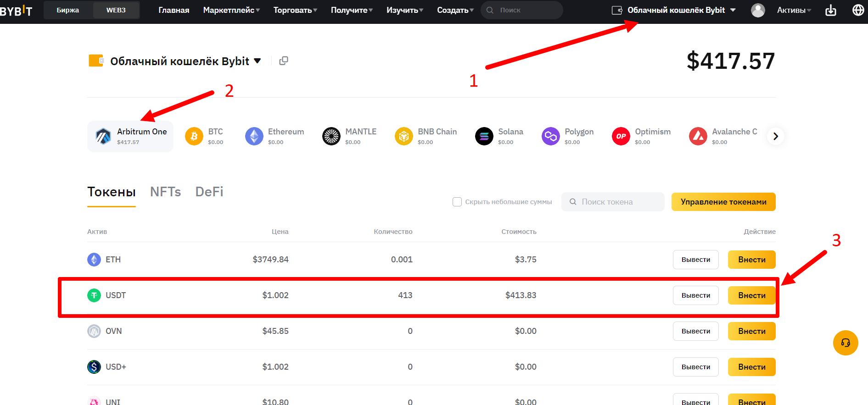Viewport: 868px width, 405px height.
Task: Toggle Скрыть небольшие суммы checkbox
Action: (x=457, y=202)
